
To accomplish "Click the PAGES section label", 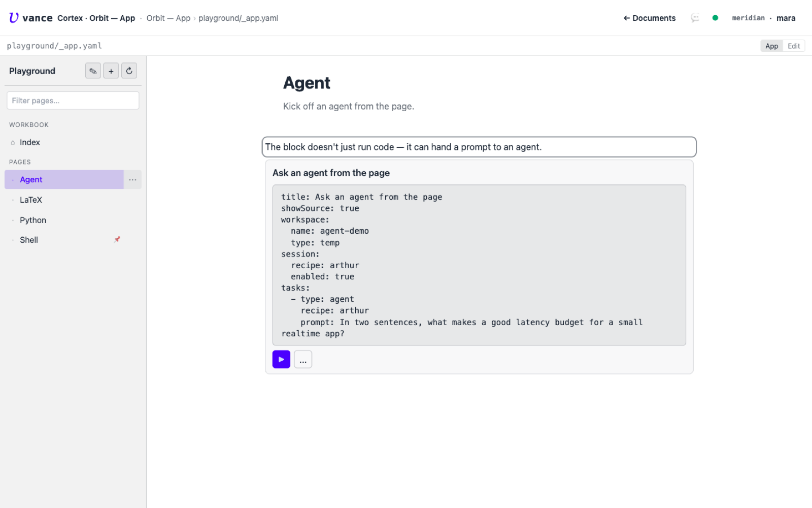I will click(x=20, y=162).
